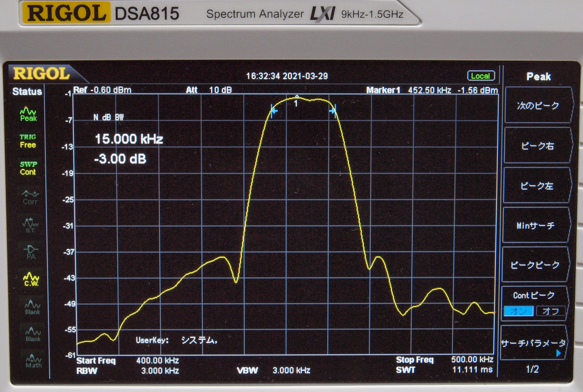Click the first Blank trace icon

(32, 307)
